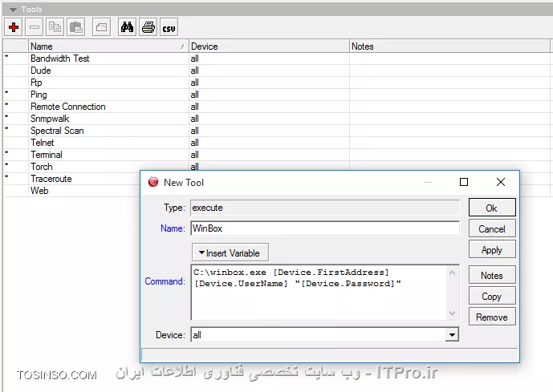Viewport: 553px width, 392px height.
Task: Select the Ping tool row
Action: point(276,95)
